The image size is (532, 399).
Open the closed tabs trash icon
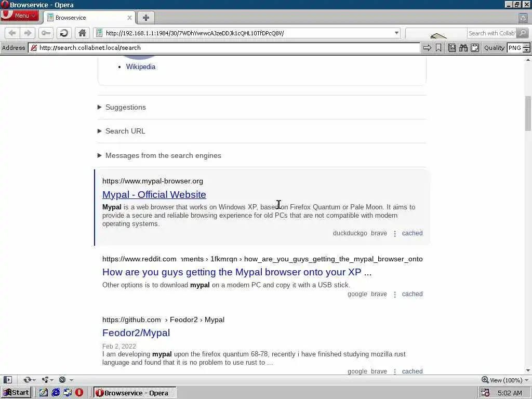[523, 18]
